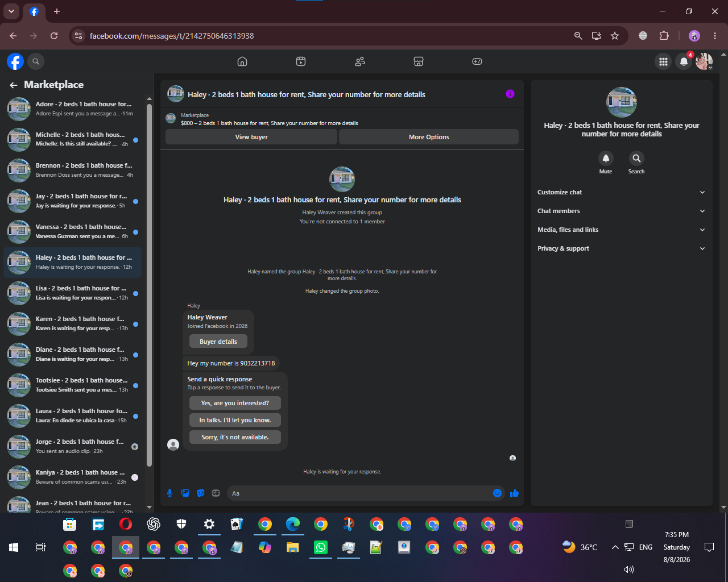Open Vanessa's conversation in the list
The height and width of the screenshot is (582, 728).
(x=73, y=231)
